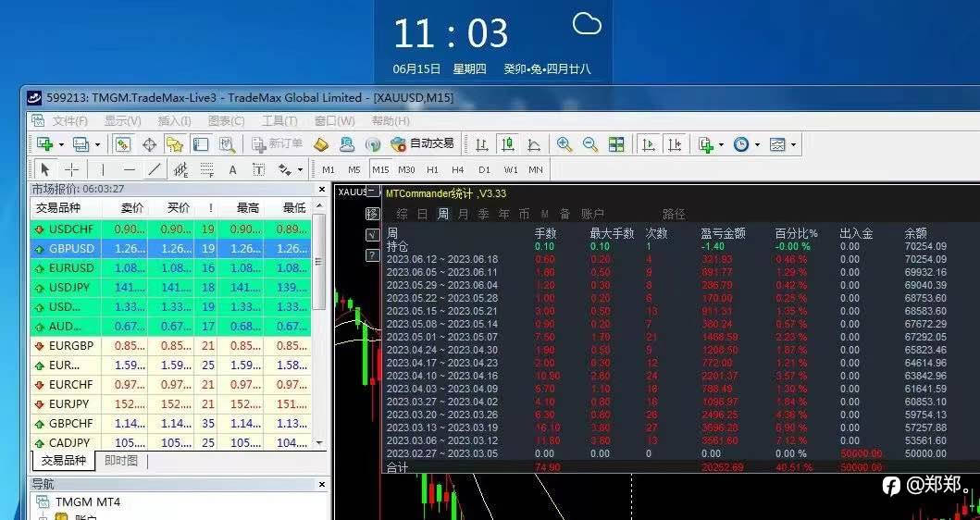The image size is (980, 520).
Task: Open dropdown arrow next to New Chart
Action: (x=61, y=145)
